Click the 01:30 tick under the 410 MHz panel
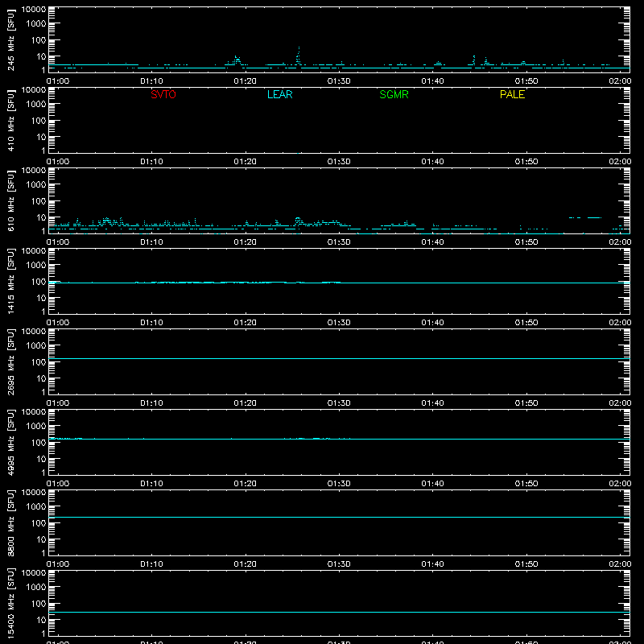Screen dimensions: 644x644 point(339,162)
